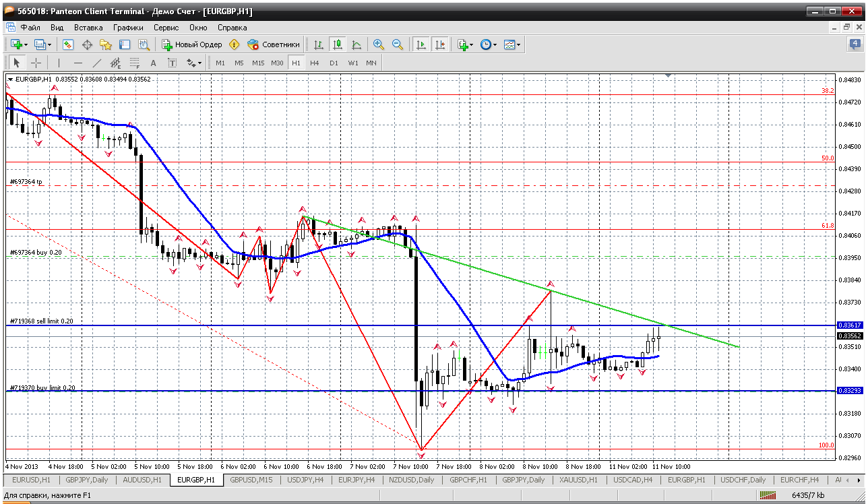868x504 pixels.
Task: Select the vertical line drawing tool
Action: coord(59,63)
